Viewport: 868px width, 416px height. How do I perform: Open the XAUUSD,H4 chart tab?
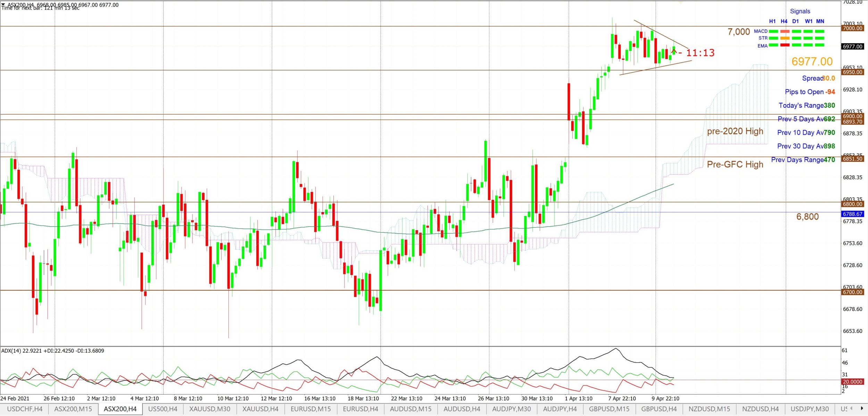tap(260, 409)
